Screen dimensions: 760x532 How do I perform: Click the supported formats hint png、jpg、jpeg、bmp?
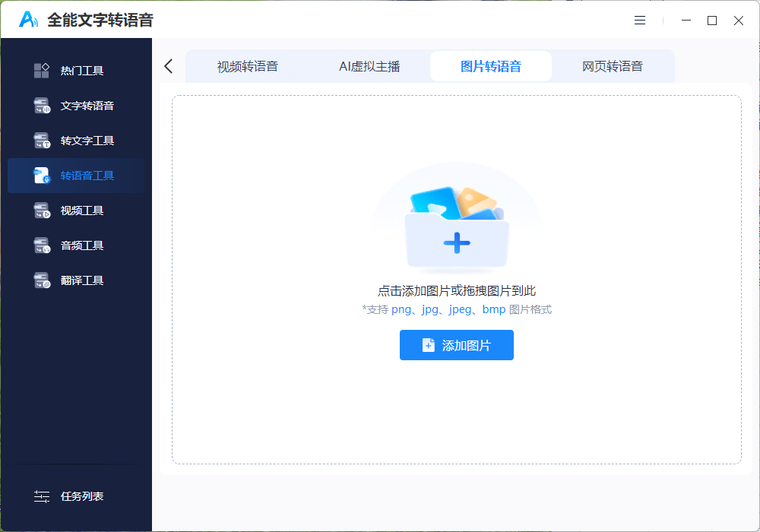[x=457, y=309]
